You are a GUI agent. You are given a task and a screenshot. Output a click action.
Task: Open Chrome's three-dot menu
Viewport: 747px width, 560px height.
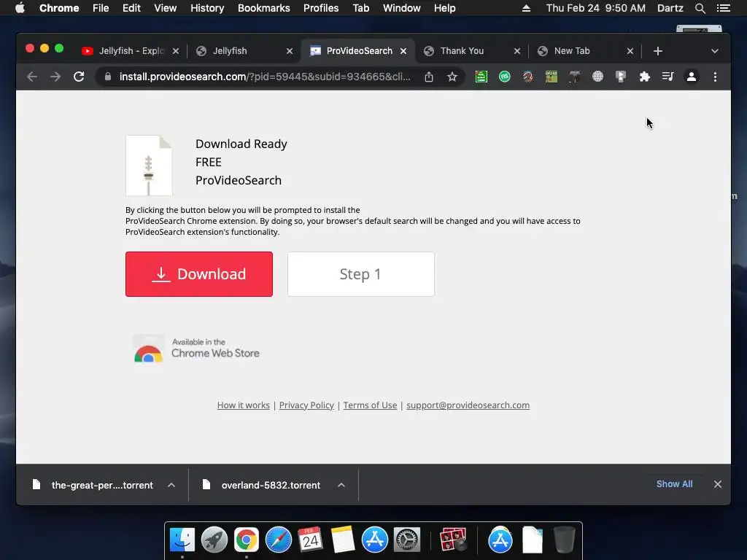click(715, 77)
